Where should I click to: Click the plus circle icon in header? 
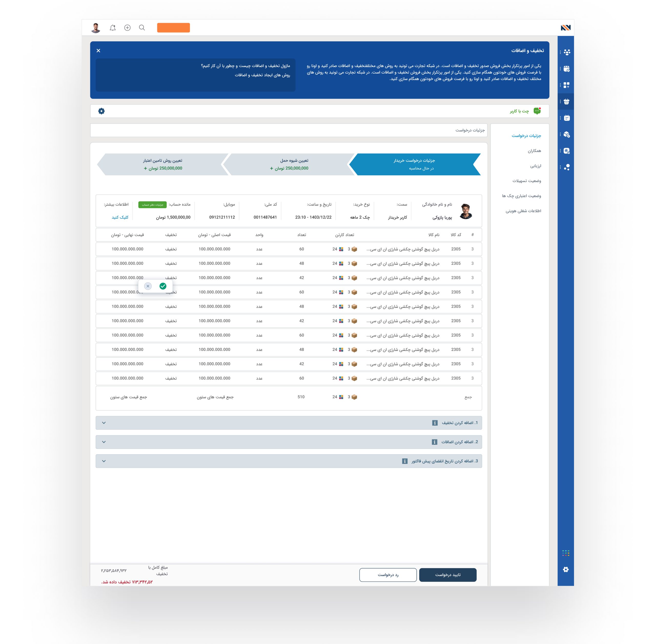127,28
